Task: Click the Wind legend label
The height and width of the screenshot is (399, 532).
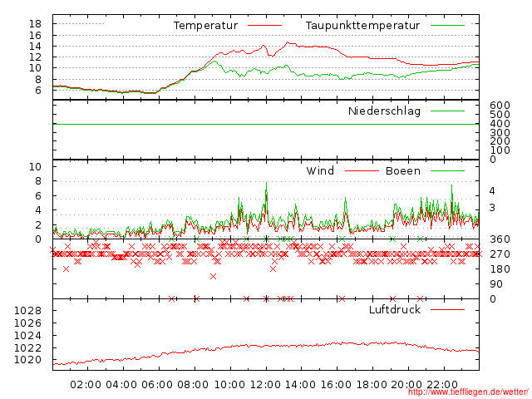Action: (320, 170)
